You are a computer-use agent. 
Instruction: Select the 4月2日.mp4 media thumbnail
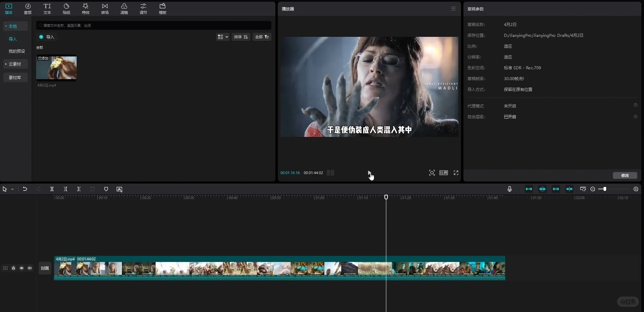pyautogui.click(x=56, y=68)
